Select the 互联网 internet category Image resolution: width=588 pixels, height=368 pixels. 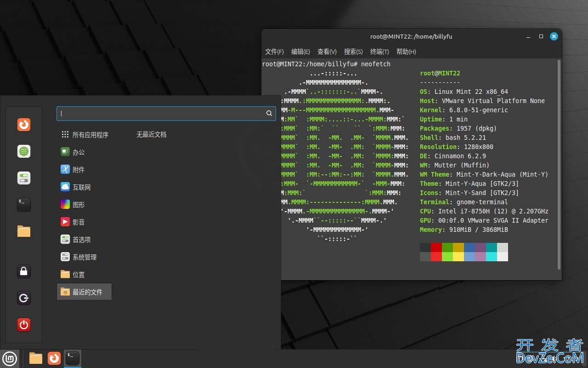85,187
